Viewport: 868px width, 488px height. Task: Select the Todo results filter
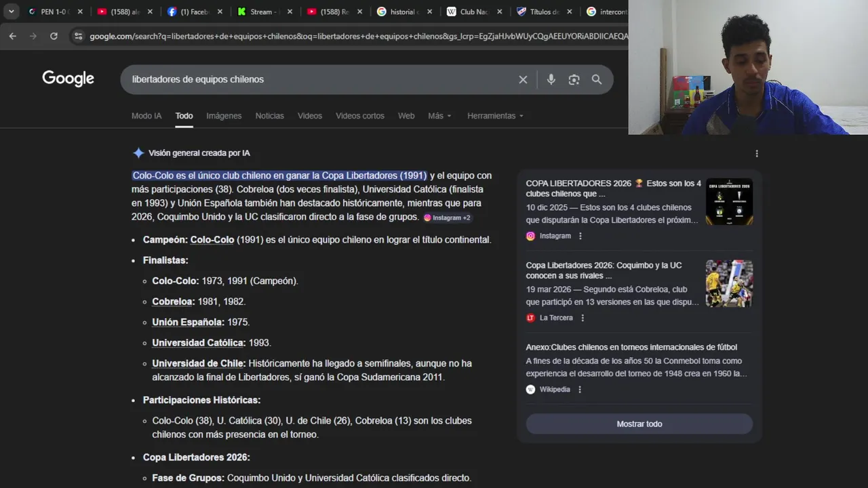(x=184, y=116)
